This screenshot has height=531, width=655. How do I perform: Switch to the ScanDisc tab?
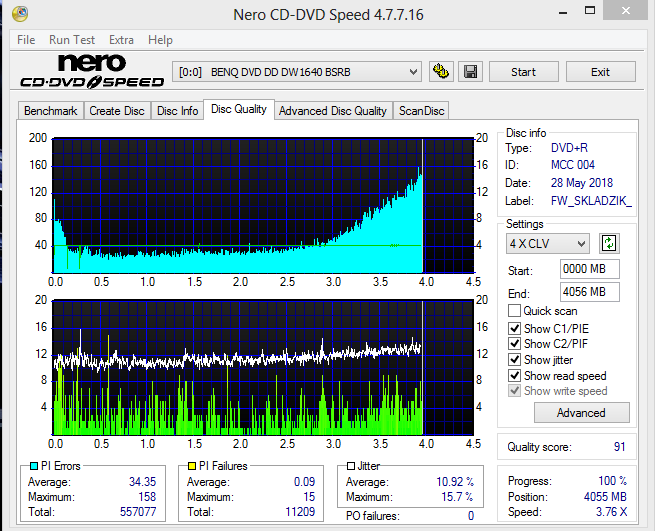(421, 111)
